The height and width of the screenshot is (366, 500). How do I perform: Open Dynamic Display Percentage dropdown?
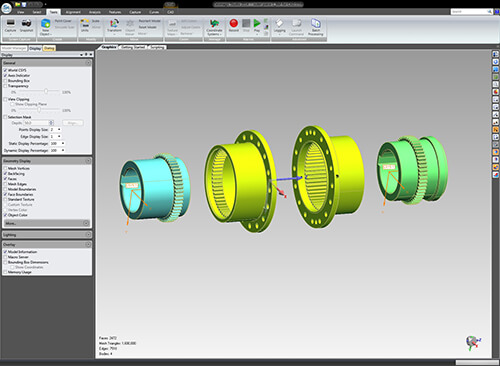click(x=63, y=151)
